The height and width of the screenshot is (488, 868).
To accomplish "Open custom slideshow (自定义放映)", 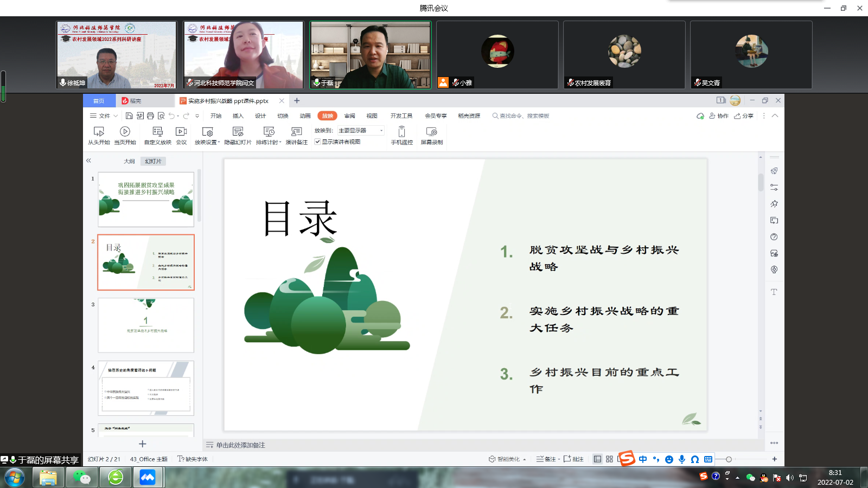I will (x=157, y=135).
